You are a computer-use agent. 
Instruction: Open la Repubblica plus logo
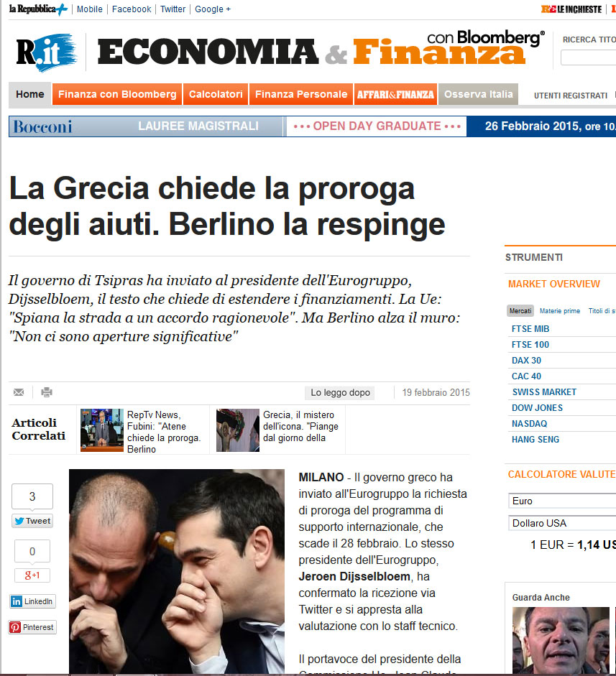[x=38, y=9]
